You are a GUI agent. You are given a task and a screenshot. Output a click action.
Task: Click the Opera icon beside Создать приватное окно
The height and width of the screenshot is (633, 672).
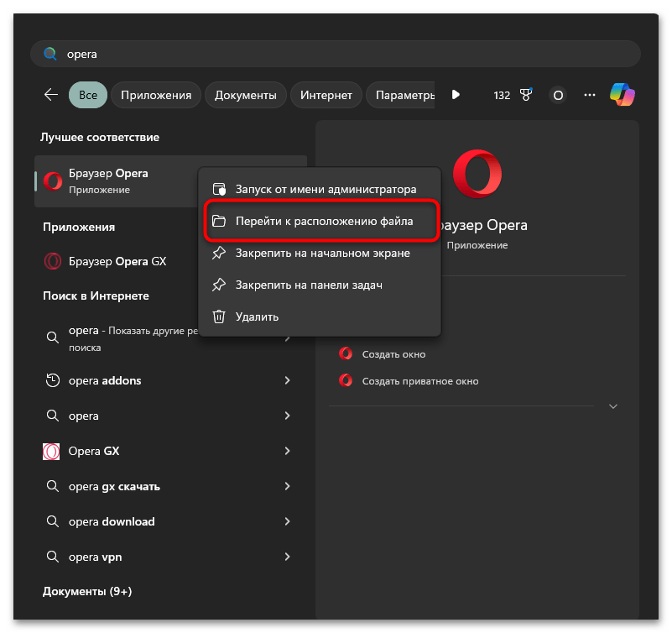346,380
